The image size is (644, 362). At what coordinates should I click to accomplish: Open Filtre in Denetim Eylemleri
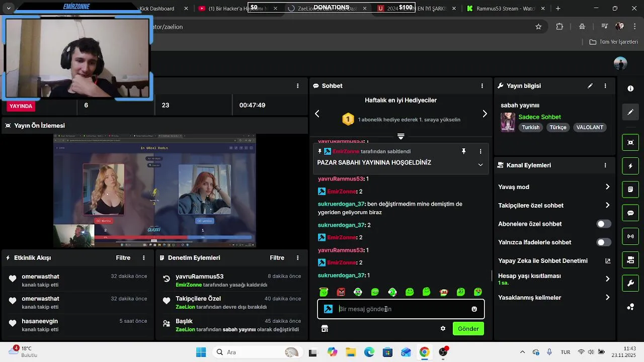277,258
